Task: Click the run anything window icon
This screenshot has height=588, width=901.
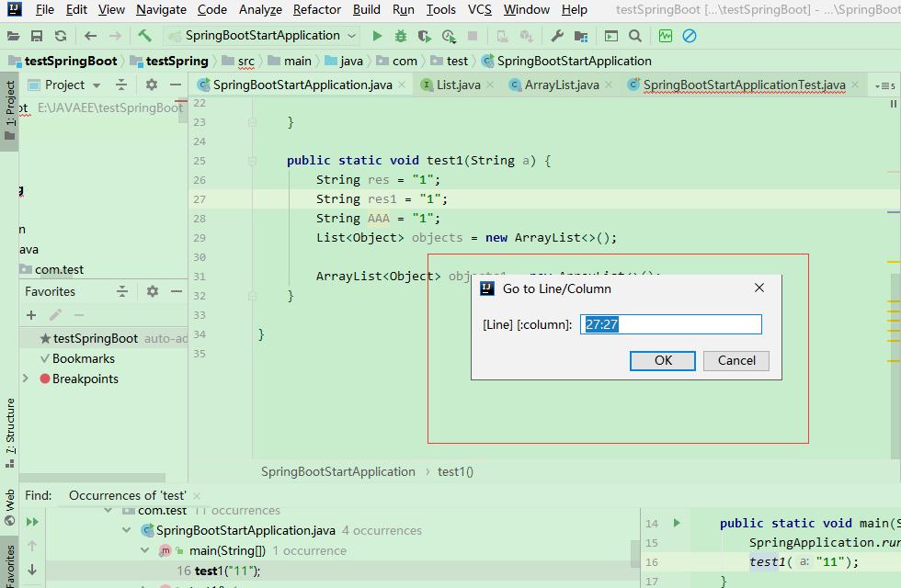Action: 611,36
